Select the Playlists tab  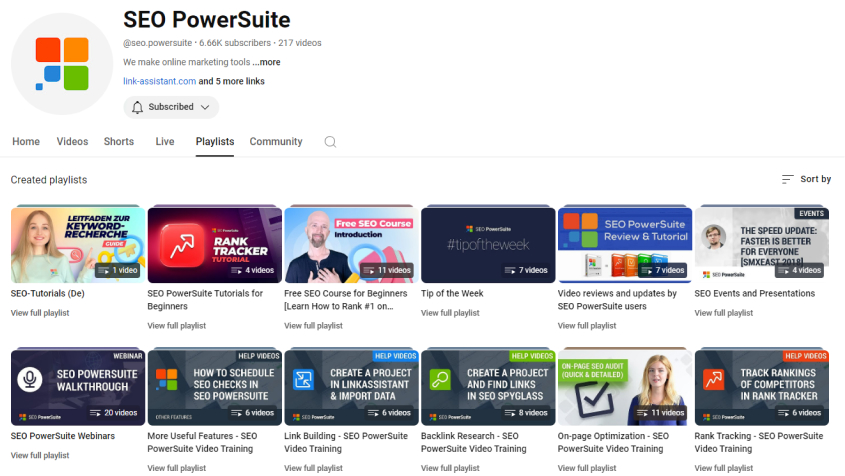pyautogui.click(x=214, y=141)
